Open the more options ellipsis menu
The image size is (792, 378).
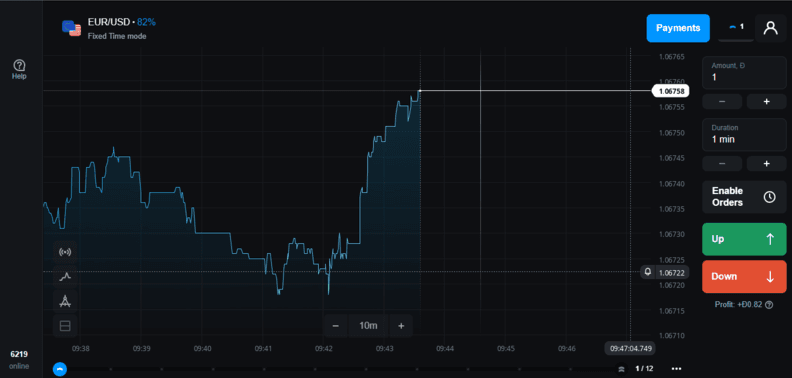coord(677,368)
